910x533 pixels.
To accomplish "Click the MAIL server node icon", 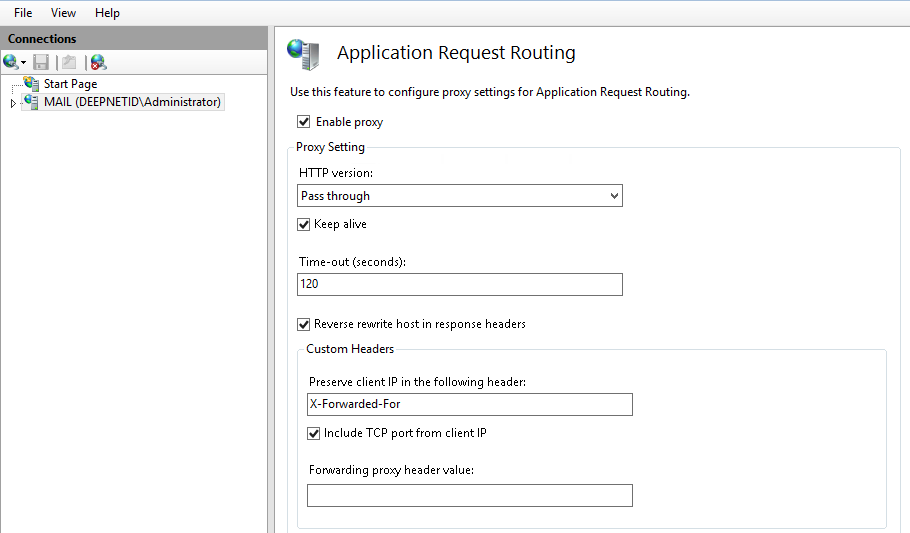I will 31,102.
